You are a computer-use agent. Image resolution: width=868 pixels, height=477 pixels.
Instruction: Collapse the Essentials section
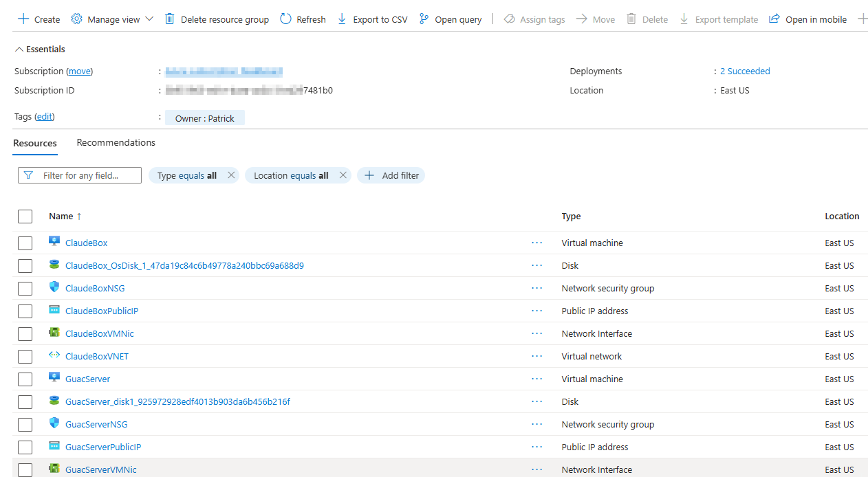pos(19,49)
